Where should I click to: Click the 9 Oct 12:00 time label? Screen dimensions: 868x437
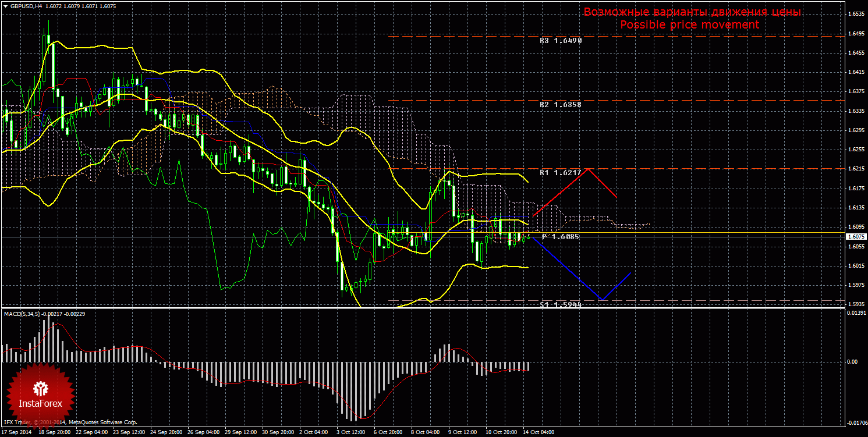[x=463, y=432]
